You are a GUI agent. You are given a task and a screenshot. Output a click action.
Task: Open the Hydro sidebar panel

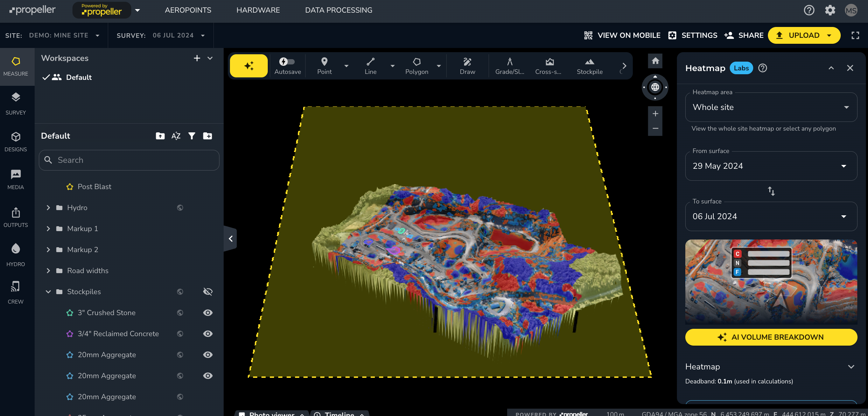[x=16, y=255]
